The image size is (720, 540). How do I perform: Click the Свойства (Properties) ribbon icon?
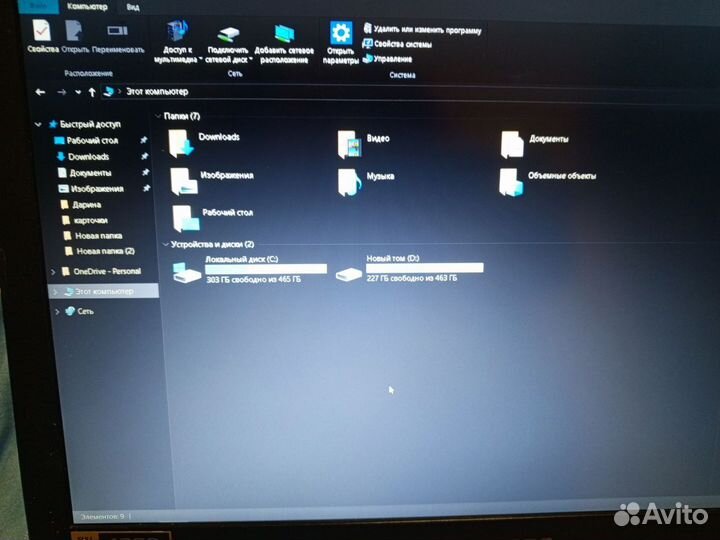pyautogui.click(x=41, y=31)
